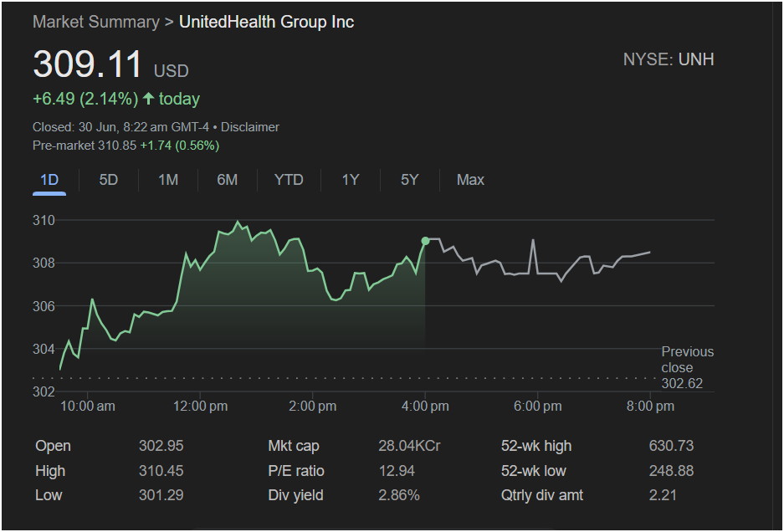Switch to the 5Y tab
The image size is (784, 532).
click(x=409, y=180)
